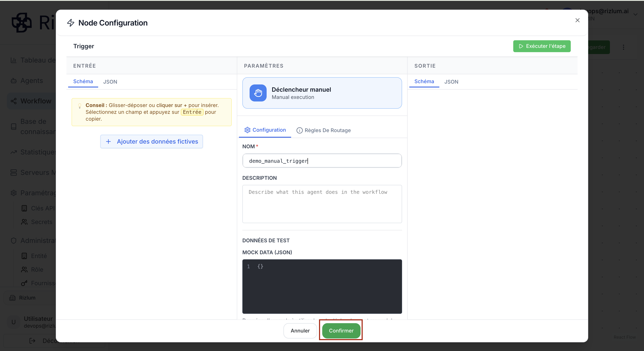Click the React Flow attribution link

coord(624,337)
